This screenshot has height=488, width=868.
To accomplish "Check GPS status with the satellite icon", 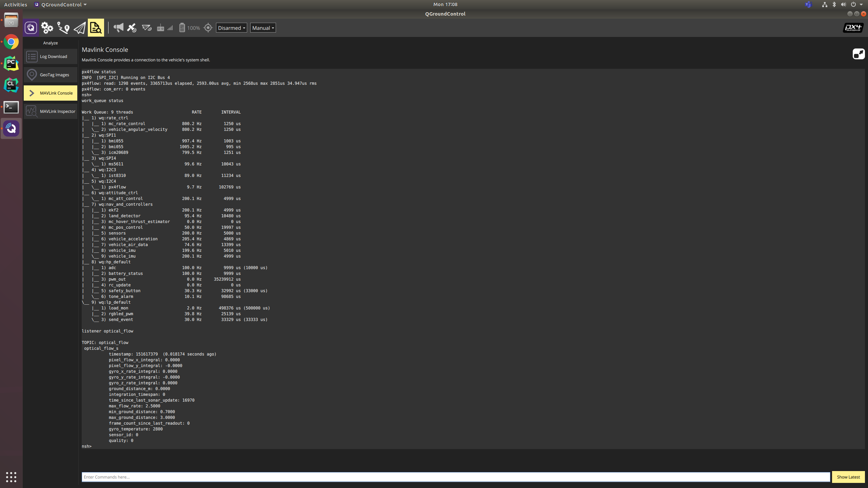I will [x=132, y=28].
